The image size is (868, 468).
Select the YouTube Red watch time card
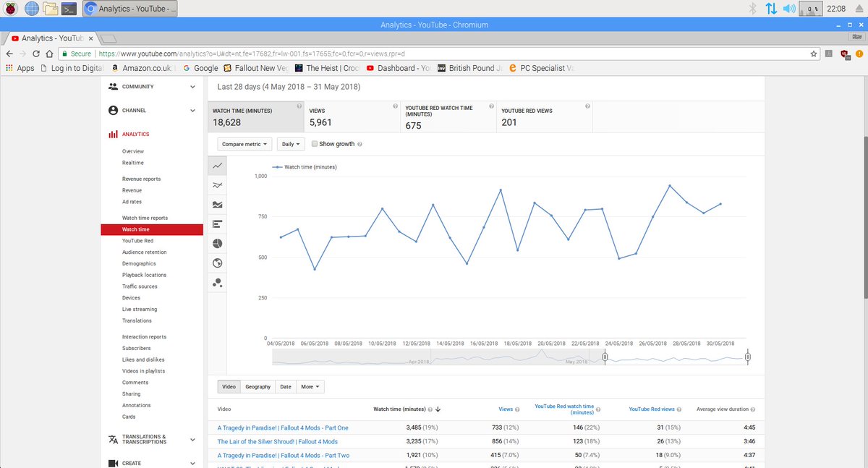pyautogui.click(x=448, y=116)
